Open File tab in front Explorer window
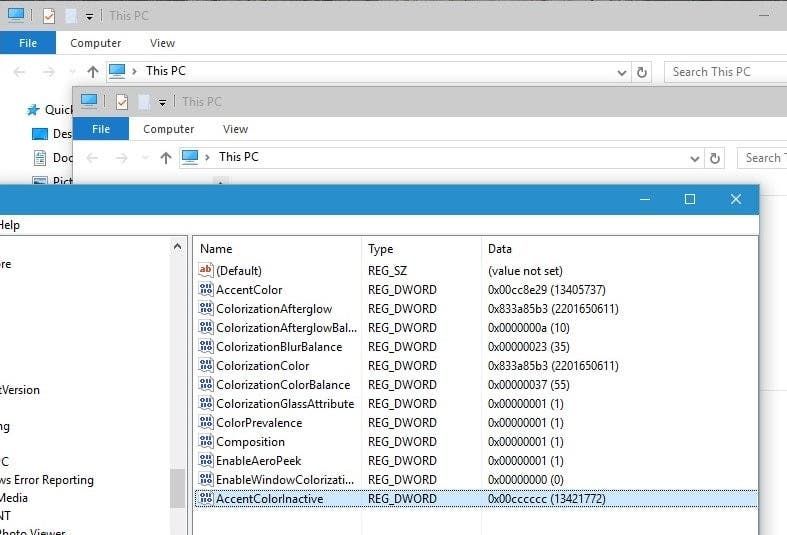Screen dimensions: 787x535 [x=101, y=129]
